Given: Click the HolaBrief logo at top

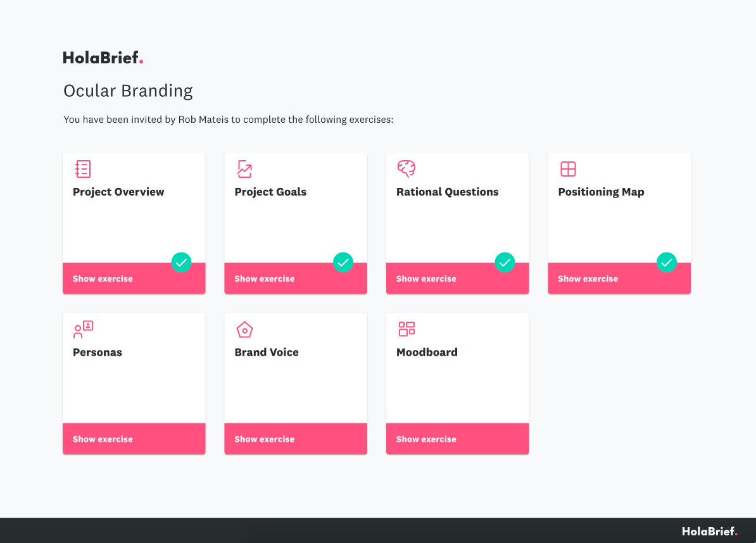Looking at the screenshot, I should click(103, 58).
